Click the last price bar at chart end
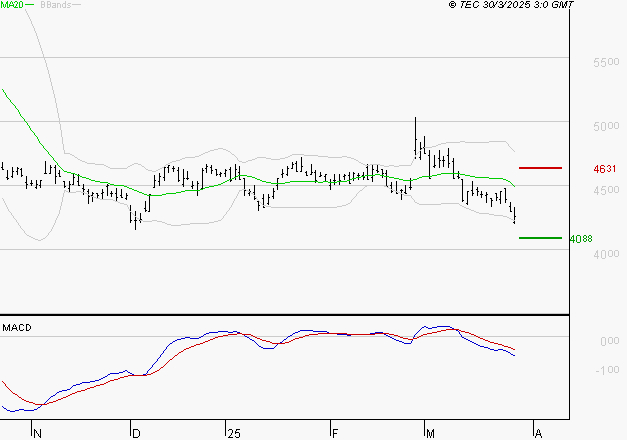Image resolution: width=627 pixels, height=440 pixels. (515, 216)
